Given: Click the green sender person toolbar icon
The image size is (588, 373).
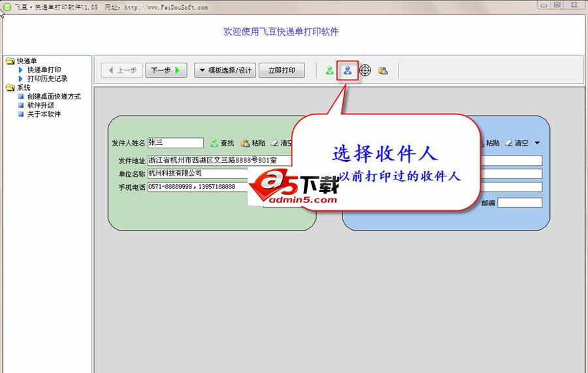Looking at the screenshot, I should click(330, 70).
